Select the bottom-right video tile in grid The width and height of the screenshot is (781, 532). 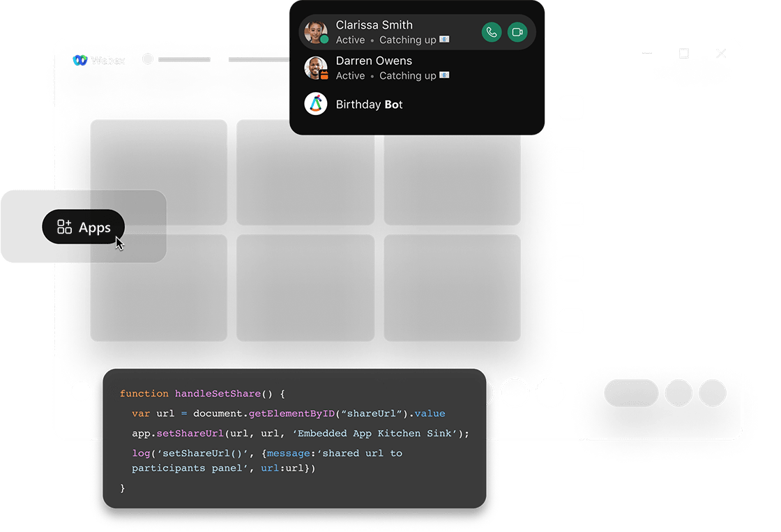coord(452,288)
